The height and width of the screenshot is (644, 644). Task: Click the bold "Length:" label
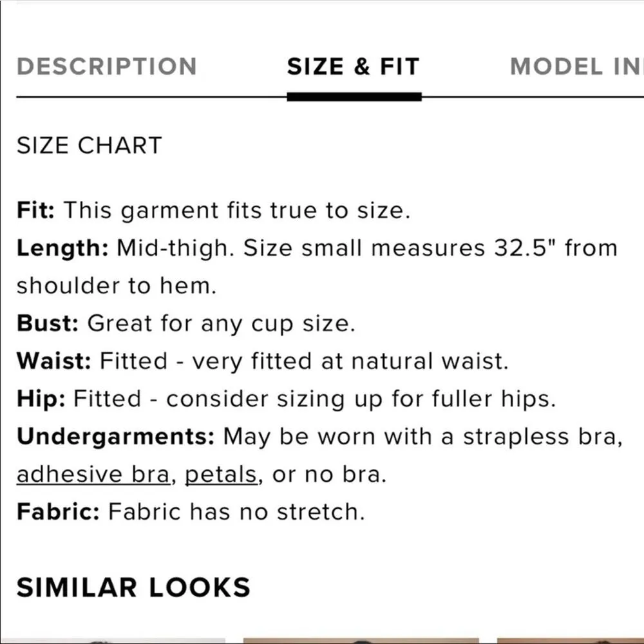62,248
